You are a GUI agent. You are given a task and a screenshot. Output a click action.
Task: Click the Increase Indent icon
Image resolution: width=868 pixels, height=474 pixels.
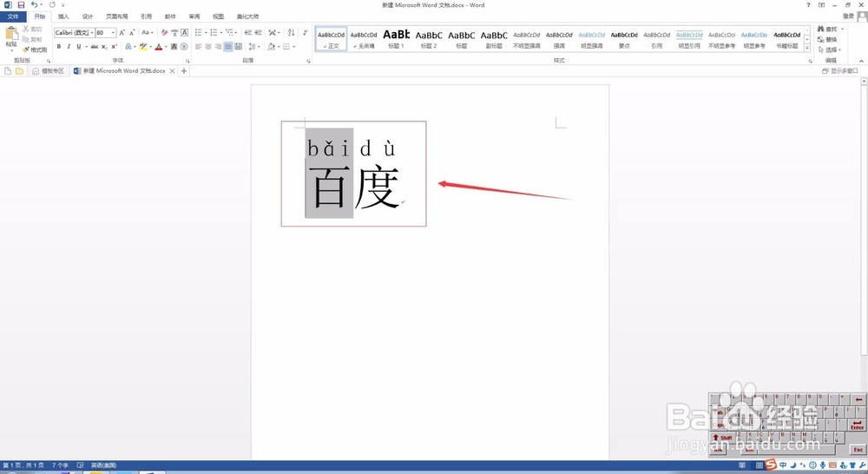258,33
